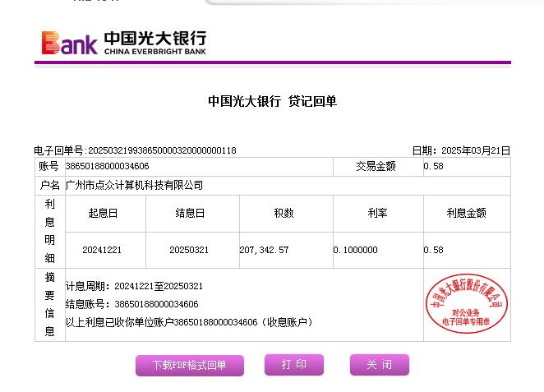The image size is (544, 392).
Task: Click the 0.58 value beside 交易金额
Action: 433,166
